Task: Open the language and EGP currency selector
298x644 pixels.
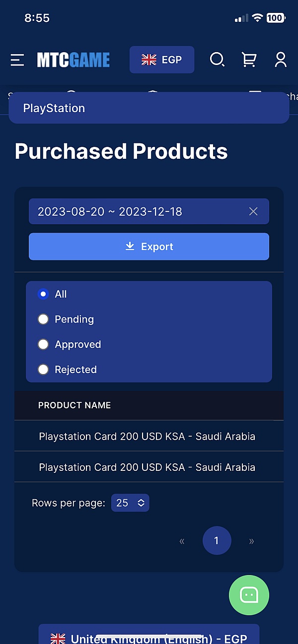Action: tap(162, 60)
